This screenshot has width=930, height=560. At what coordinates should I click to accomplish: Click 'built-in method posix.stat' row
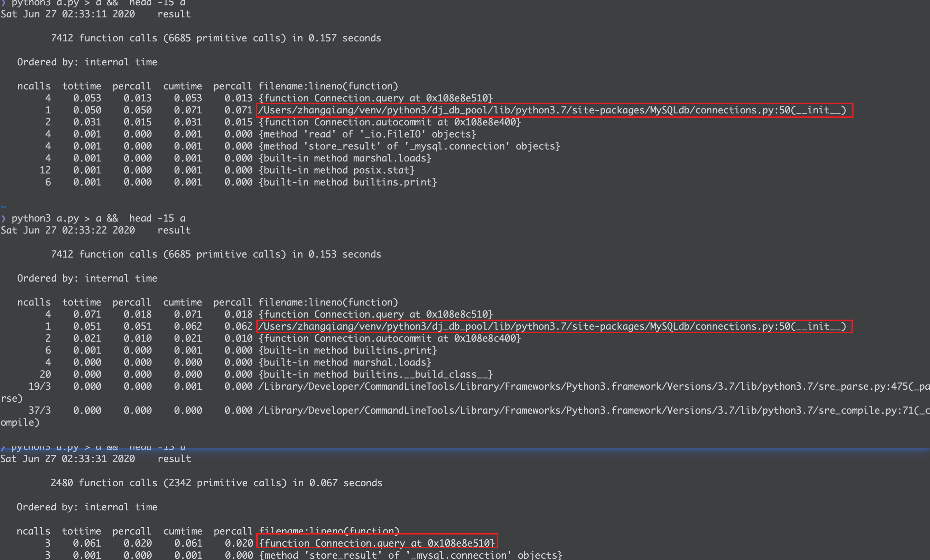[x=337, y=170]
